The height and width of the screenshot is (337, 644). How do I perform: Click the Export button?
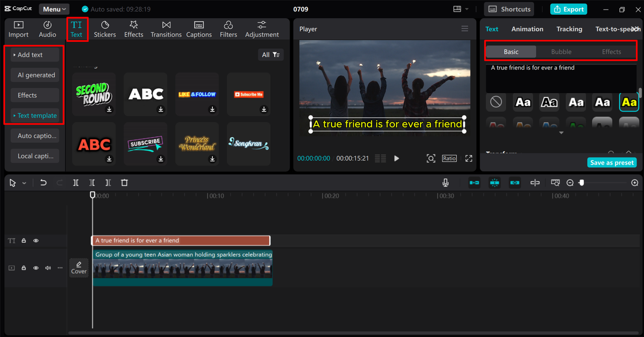569,9
